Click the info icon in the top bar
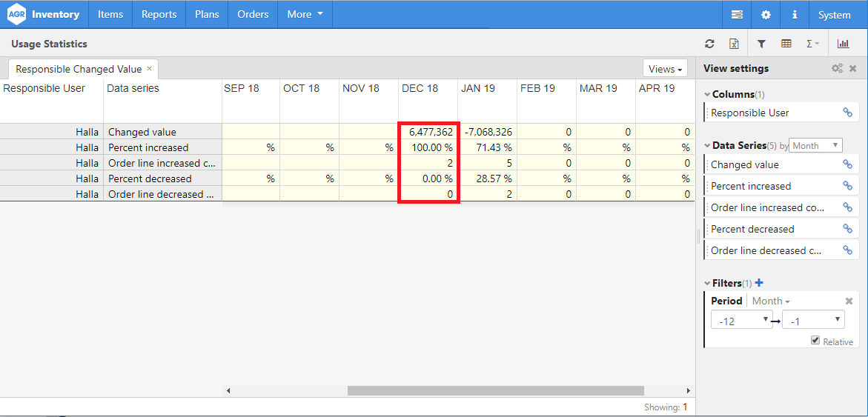 pos(795,14)
